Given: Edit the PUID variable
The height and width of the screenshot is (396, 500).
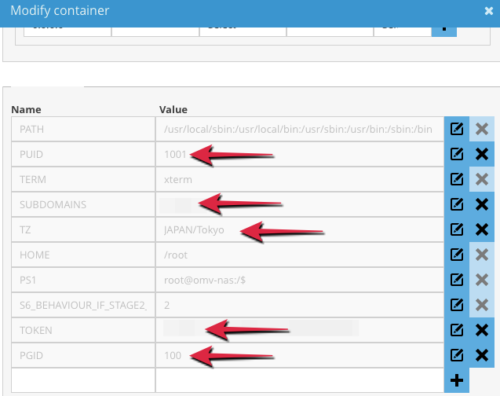Looking at the screenshot, I should pos(457,154).
